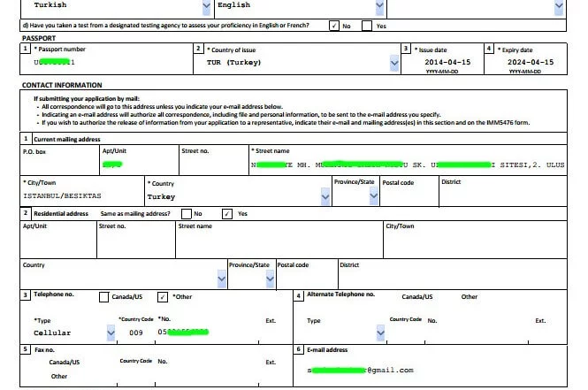Click the Fax Ext. field
Image resolution: width=588 pixels, height=390 pixels.
pos(275,375)
